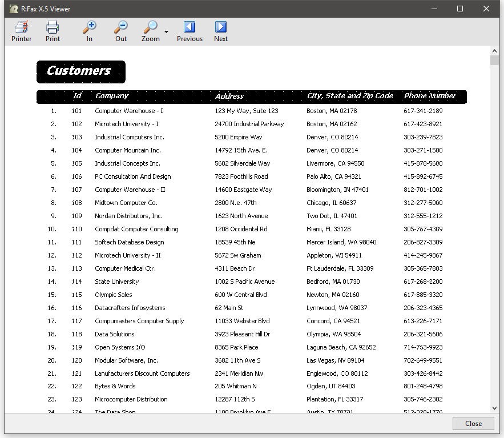Click company name Microtech University - II

(x=128, y=255)
